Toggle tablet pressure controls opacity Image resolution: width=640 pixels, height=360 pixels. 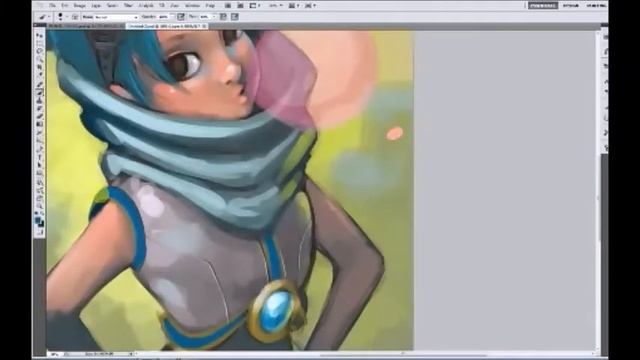[x=181, y=17]
